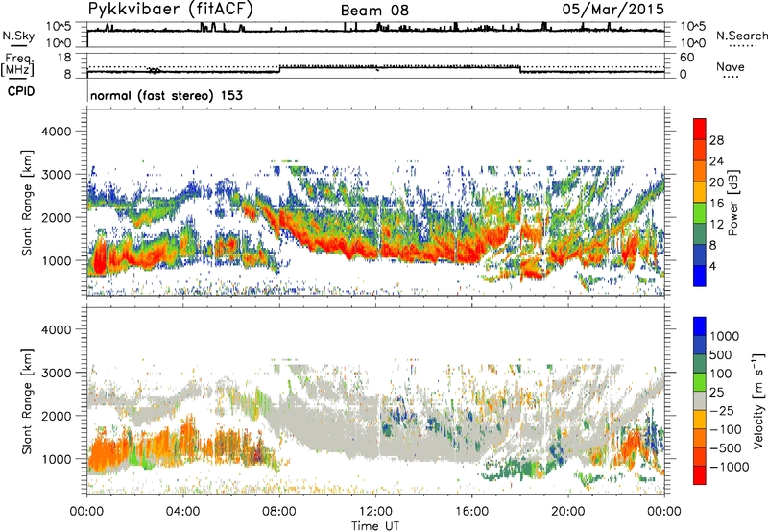Click the date '05/Mar/2015'
The height and width of the screenshot is (532, 768).
pos(613,9)
